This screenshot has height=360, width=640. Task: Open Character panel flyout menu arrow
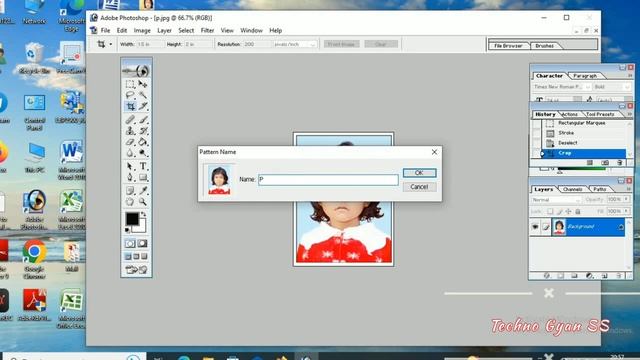click(x=630, y=76)
